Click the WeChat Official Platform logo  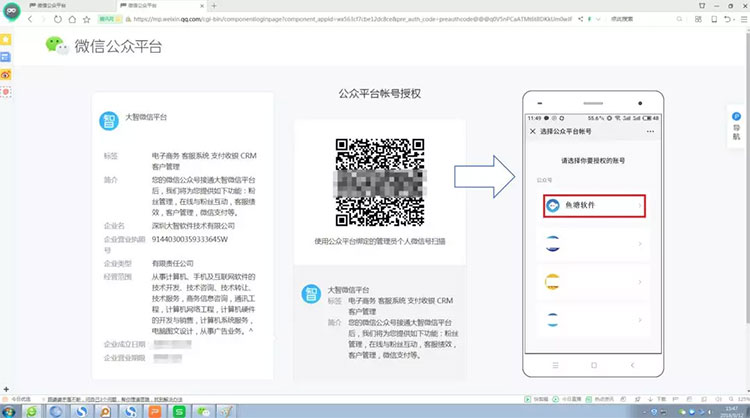[104, 45]
